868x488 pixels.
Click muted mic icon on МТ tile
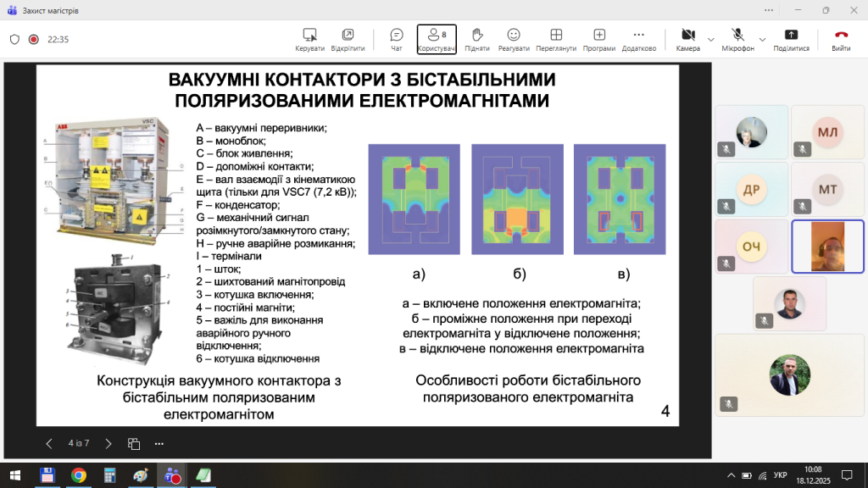[803, 207]
